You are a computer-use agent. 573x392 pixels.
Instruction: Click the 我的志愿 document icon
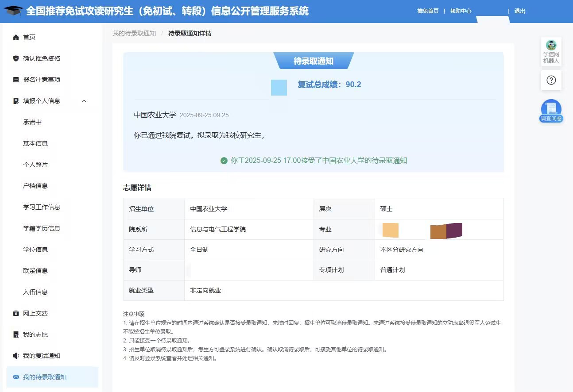pos(16,334)
